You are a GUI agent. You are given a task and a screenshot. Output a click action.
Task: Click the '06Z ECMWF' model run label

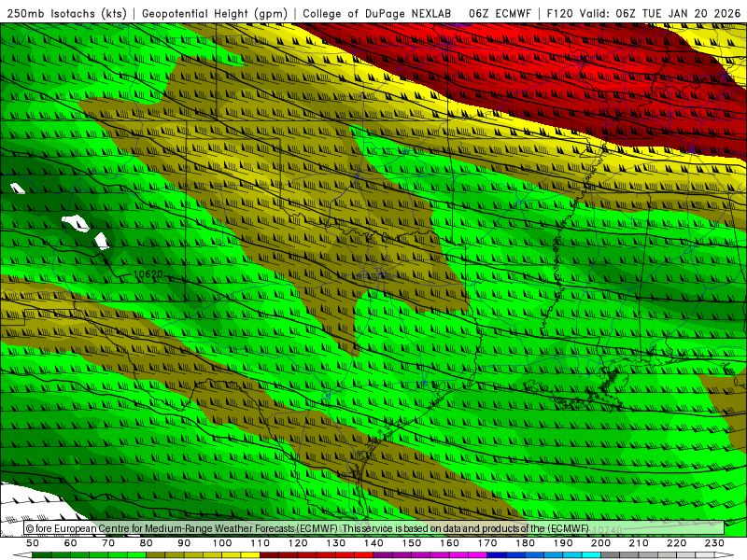tap(500, 14)
